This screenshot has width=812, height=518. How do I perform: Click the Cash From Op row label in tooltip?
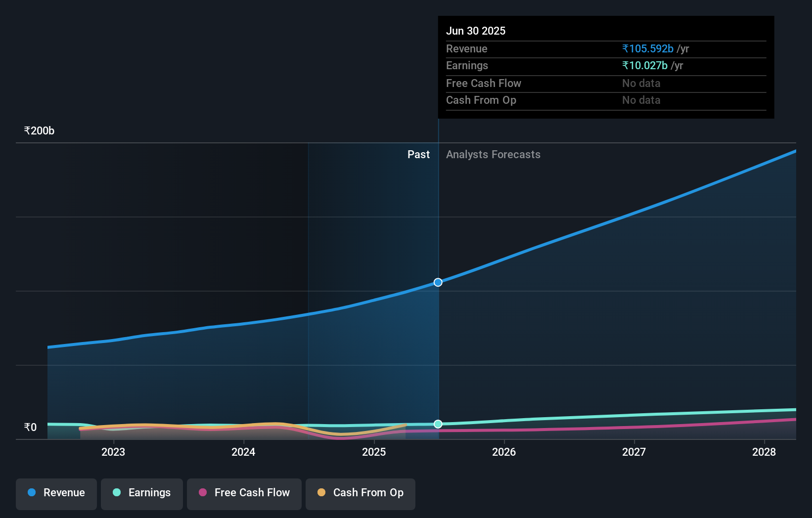481,100
